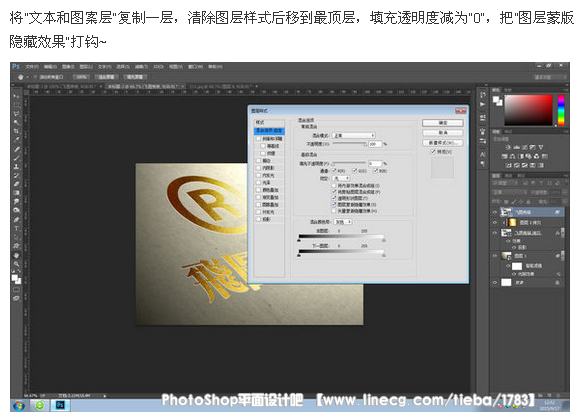Select the Crop tool
Viewport: 585px width, 417px height.
(x=16, y=131)
